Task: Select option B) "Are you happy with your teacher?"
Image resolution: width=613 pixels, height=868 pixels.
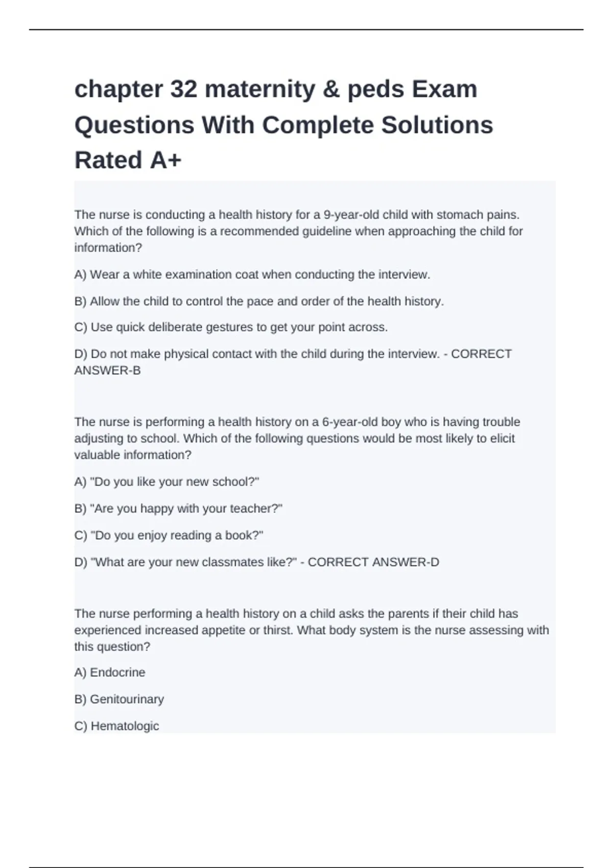Action: point(178,509)
